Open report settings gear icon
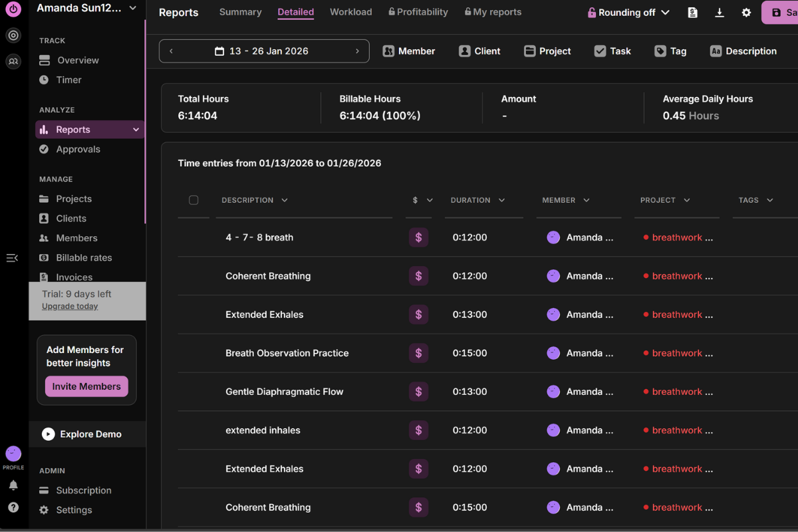Viewport: 798px width, 532px height. coord(746,13)
